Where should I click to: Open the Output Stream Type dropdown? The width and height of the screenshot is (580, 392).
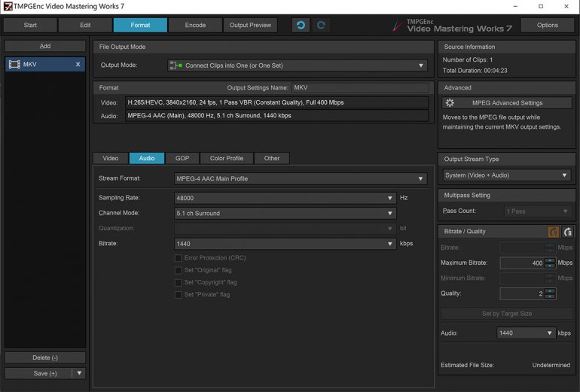[506, 175]
